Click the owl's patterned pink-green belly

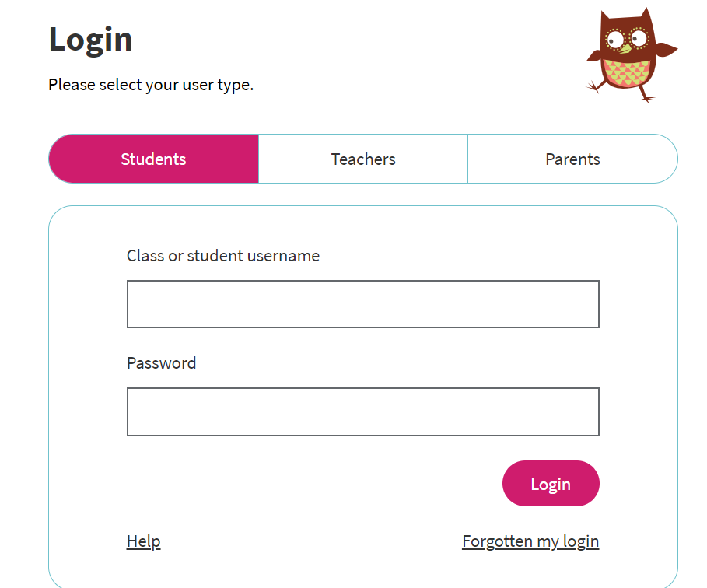point(626,72)
